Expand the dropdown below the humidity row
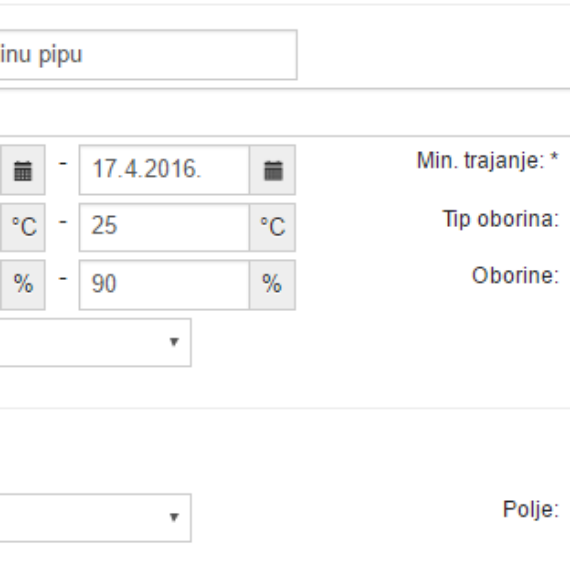Viewport: 570px width, 570px height. point(95,342)
